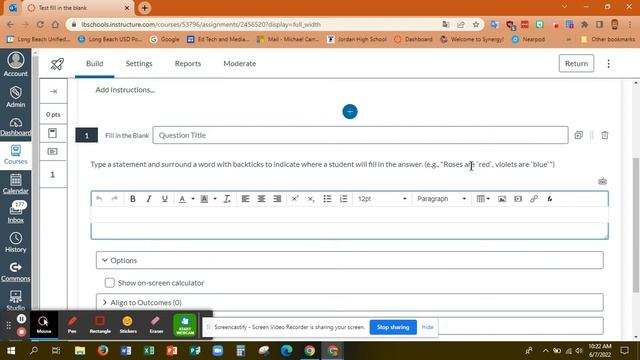The image size is (640, 360).
Task: Align text right in editor
Action: [277, 199]
